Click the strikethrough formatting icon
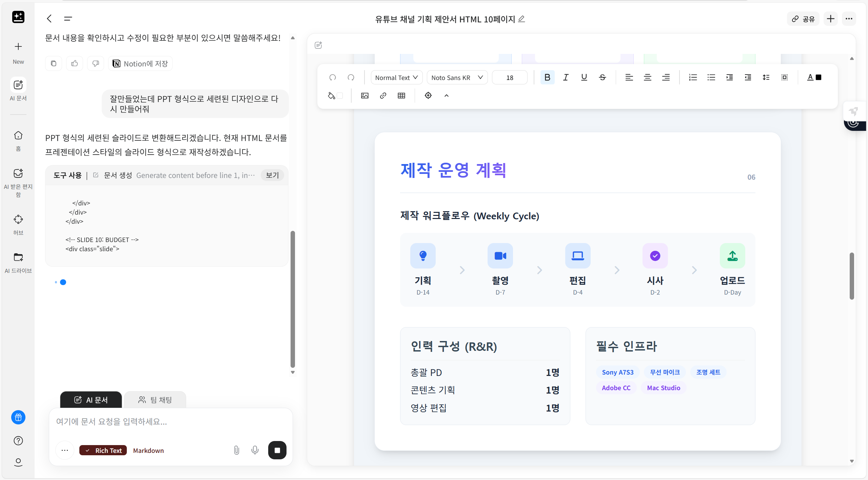 pos(602,78)
